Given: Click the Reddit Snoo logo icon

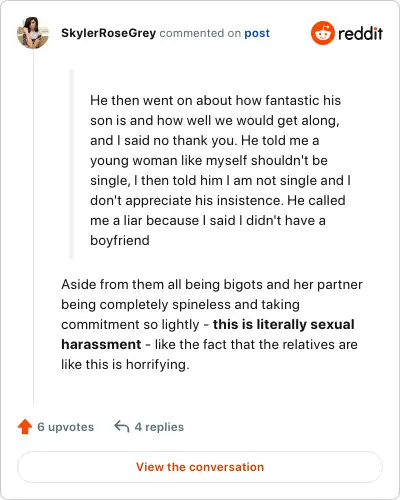Looking at the screenshot, I should tap(322, 33).
